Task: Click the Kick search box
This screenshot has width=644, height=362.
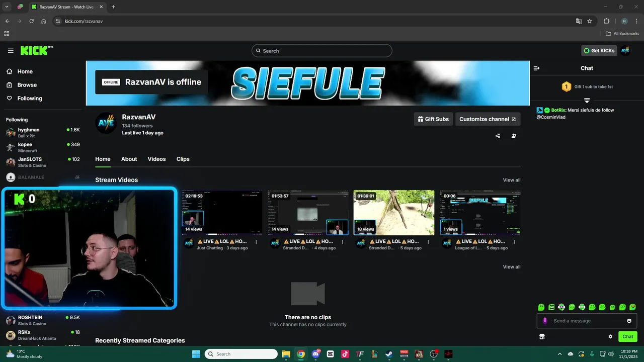Action: tap(321, 51)
